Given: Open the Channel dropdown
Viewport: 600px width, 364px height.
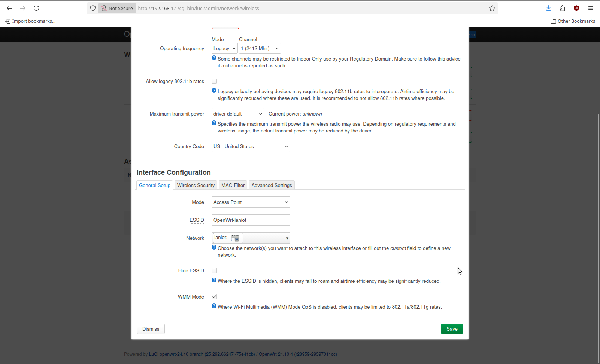Looking at the screenshot, I should 260,48.
